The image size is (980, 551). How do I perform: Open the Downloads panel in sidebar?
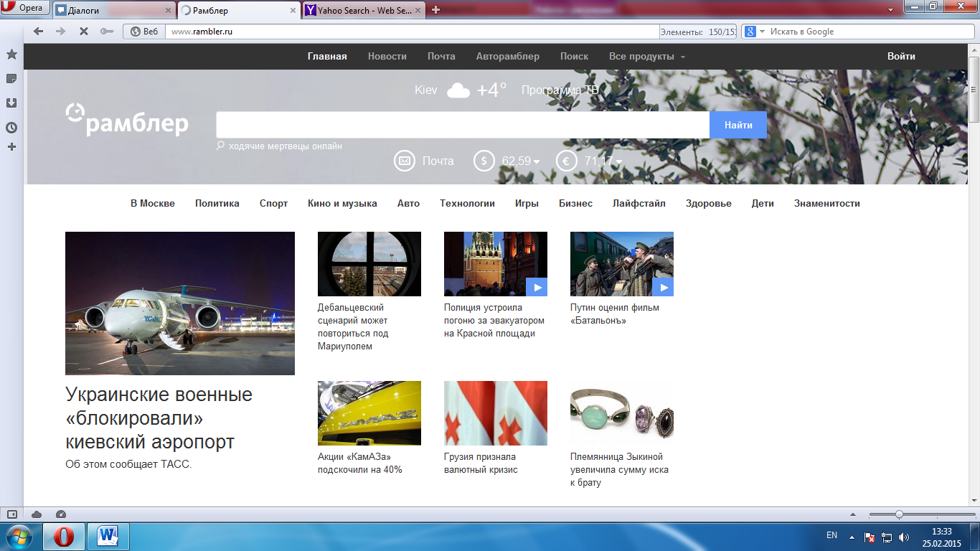tap(11, 103)
